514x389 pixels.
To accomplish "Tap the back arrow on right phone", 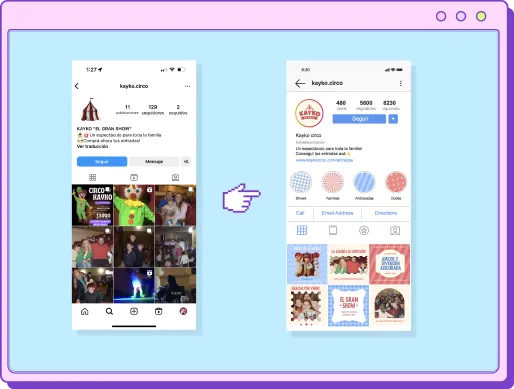I will click(x=300, y=83).
